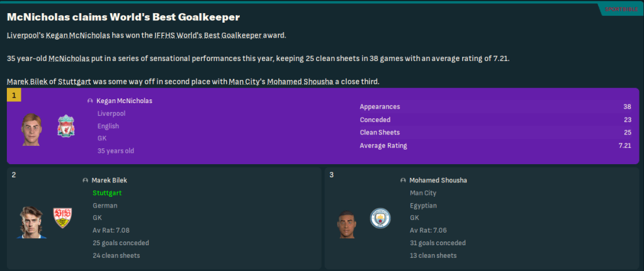Select Kegan McNicholas name in purple winner card
This screenshot has height=271, width=644.
point(125,101)
